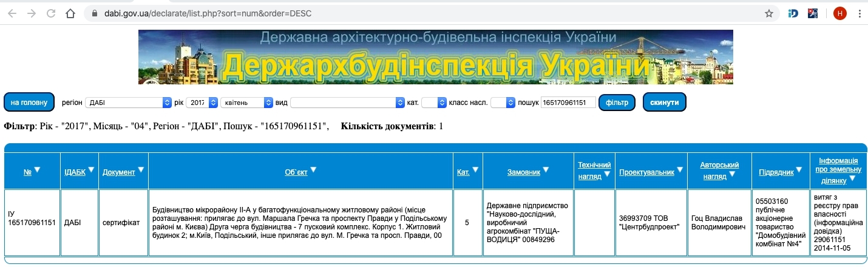Click the Об'єкт column header link
Screen dimensions: 868x267
click(296, 172)
